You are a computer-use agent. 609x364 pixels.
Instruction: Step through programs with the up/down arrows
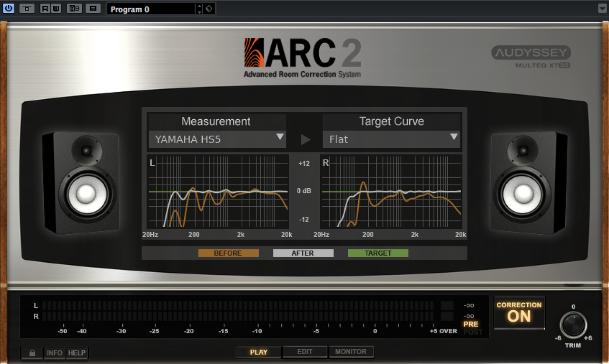[x=199, y=9]
